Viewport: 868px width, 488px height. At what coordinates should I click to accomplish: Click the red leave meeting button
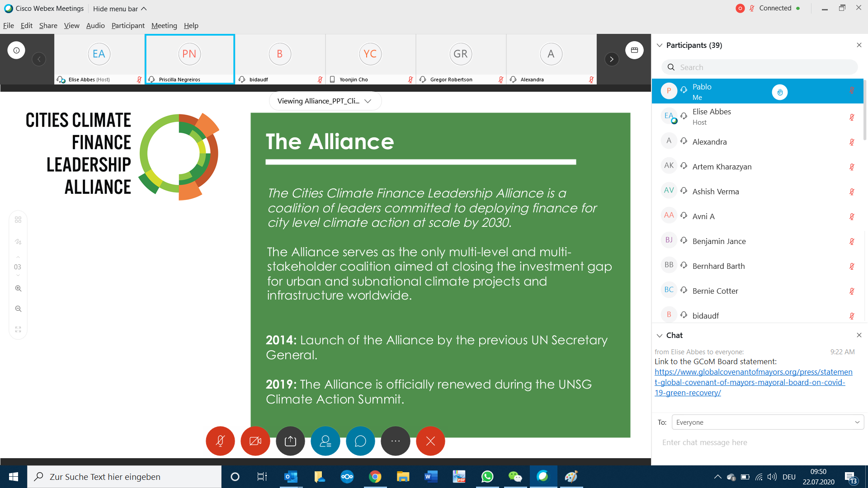pos(430,441)
